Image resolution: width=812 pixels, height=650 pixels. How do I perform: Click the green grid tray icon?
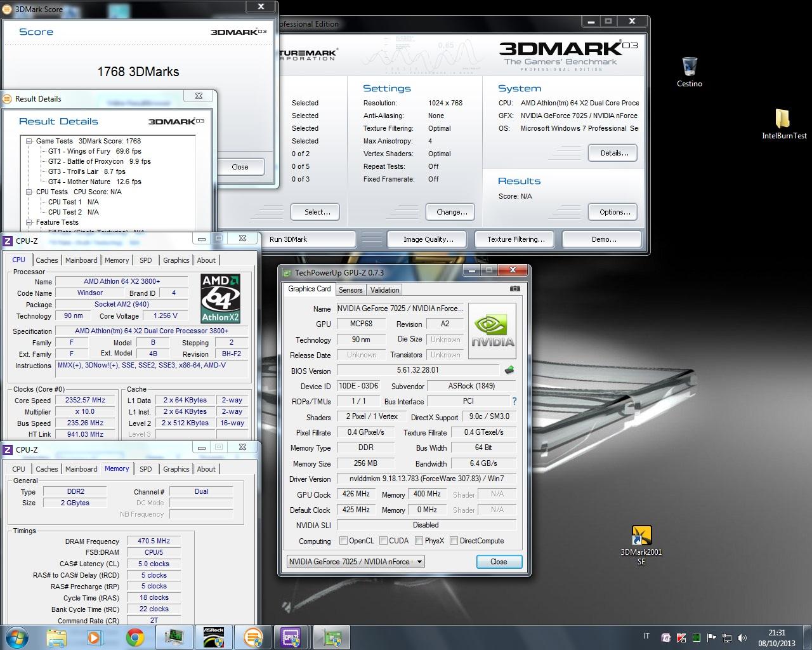click(697, 638)
